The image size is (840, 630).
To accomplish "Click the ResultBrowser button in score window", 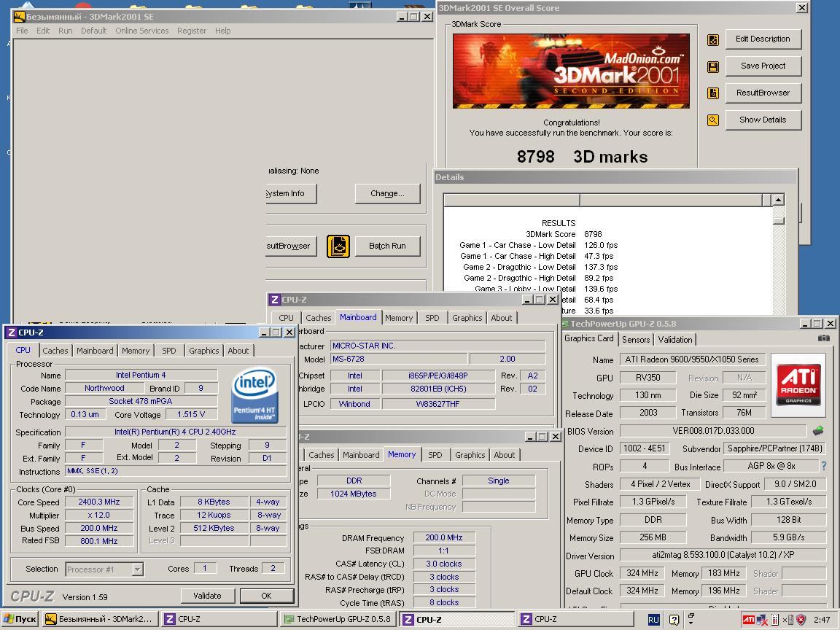I will [x=763, y=93].
